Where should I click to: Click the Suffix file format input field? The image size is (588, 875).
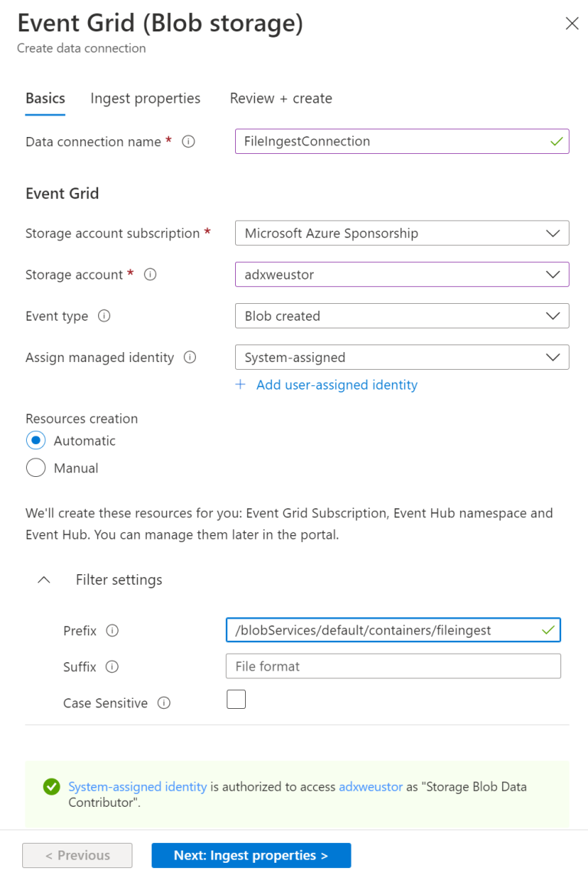point(393,666)
